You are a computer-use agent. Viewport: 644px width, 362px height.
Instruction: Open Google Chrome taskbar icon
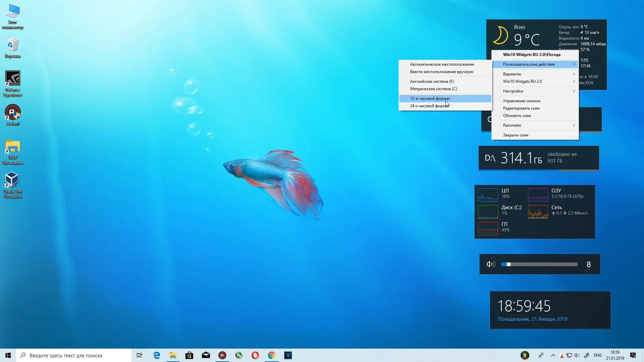pyautogui.click(x=271, y=355)
